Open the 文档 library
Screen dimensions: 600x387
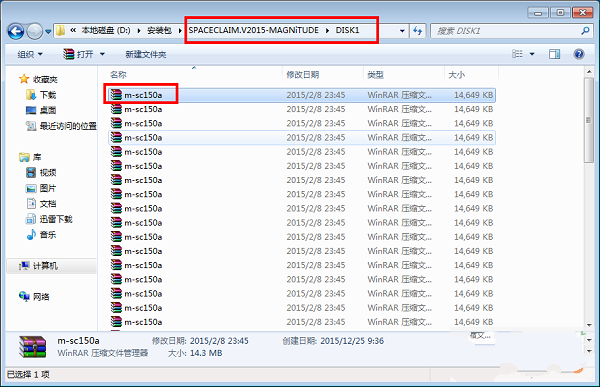click(x=41, y=204)
